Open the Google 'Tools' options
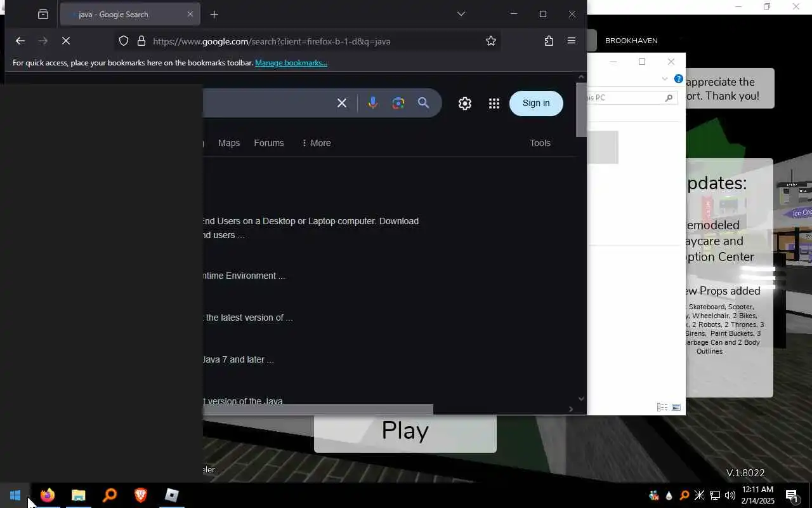This screenshot has height=508, width=812. click(540, 143)
